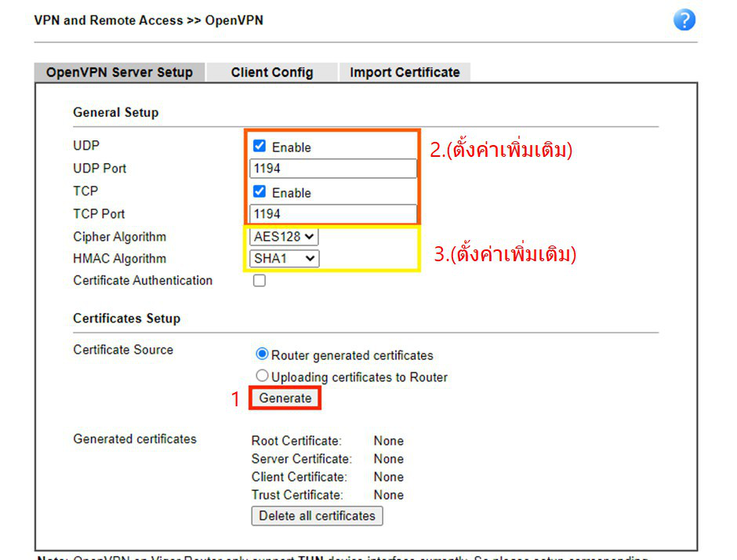
Task: Click the Server Certificate label
Action: click(x=301, y=459)
